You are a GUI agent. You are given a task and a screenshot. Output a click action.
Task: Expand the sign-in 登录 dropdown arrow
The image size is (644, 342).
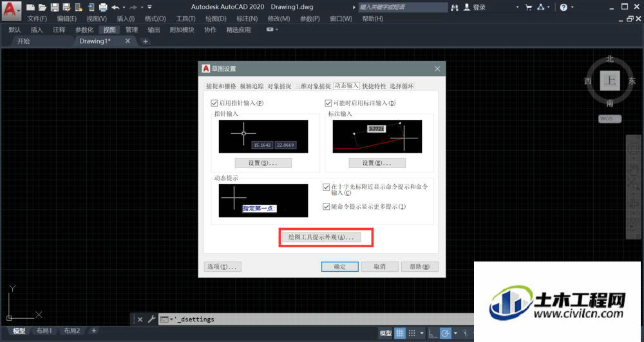[517, 7]
